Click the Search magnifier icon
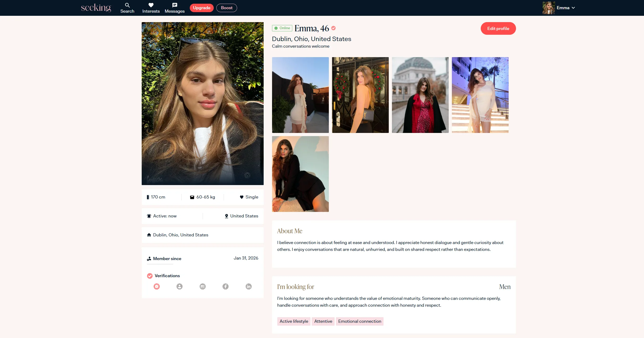The height and width of the screenshot is (338, 644). [127, 5]
